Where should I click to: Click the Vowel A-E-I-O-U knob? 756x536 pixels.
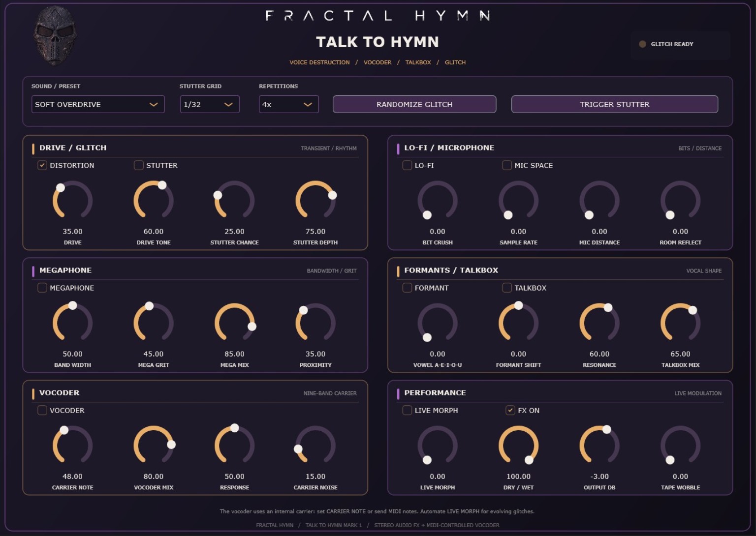438,323
